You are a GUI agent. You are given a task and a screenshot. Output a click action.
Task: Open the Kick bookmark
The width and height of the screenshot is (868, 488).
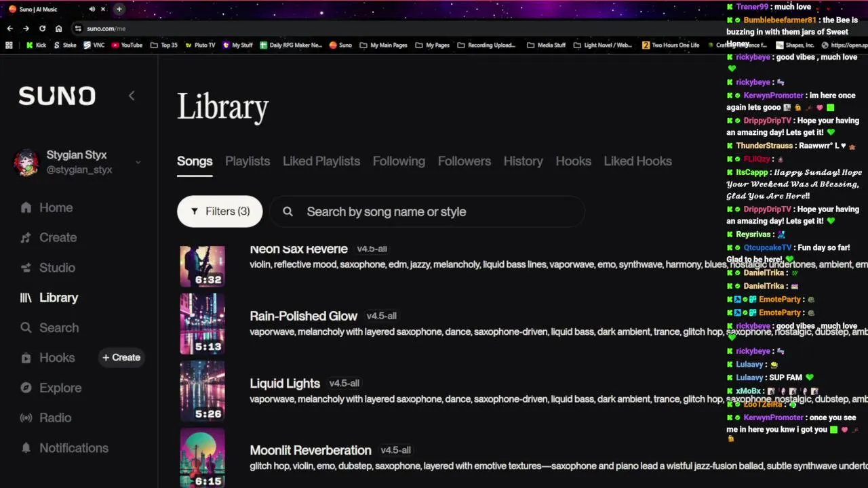pyautogui.click(x=36, y=45)
